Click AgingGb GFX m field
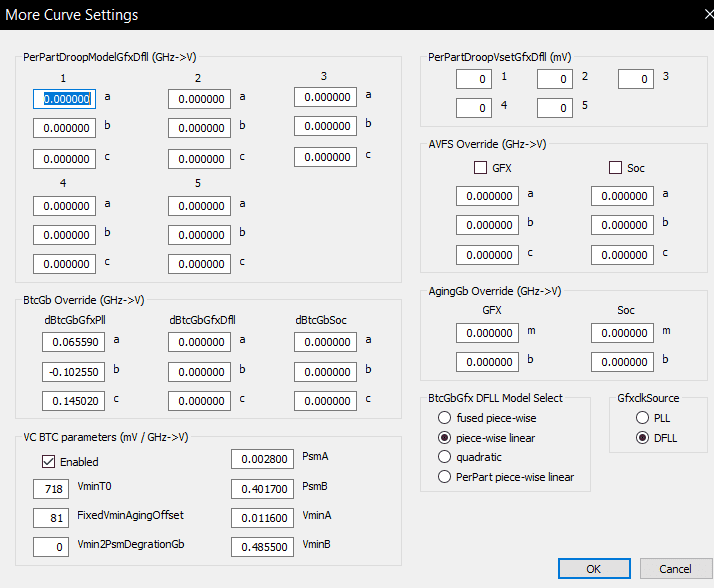The width and height of the screenshot is (714, 588). (x=487, y=333)
